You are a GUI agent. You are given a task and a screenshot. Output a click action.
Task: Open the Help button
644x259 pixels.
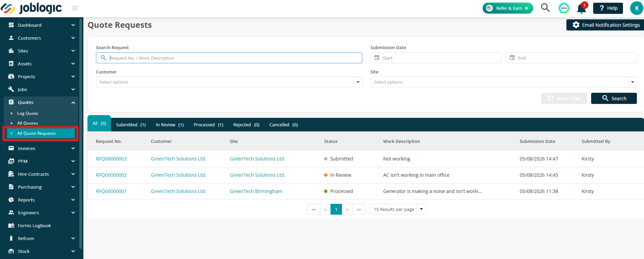point(608,8)
